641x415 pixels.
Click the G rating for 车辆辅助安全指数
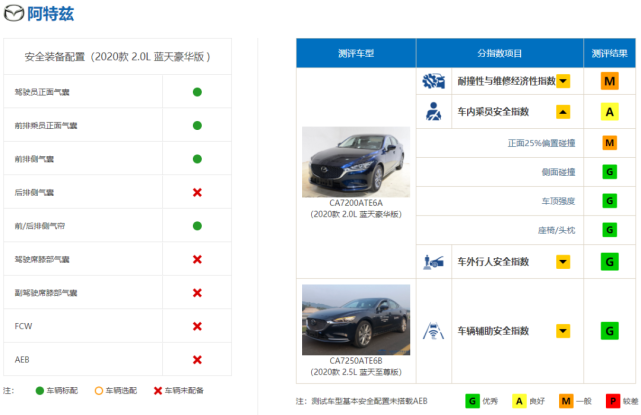[610, 331]
